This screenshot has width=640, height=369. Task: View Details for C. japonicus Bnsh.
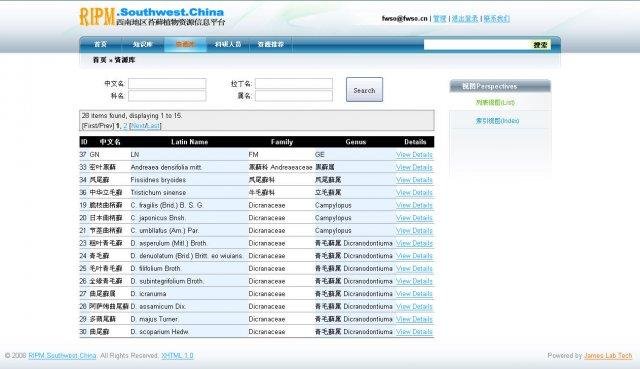click(414, 218)
